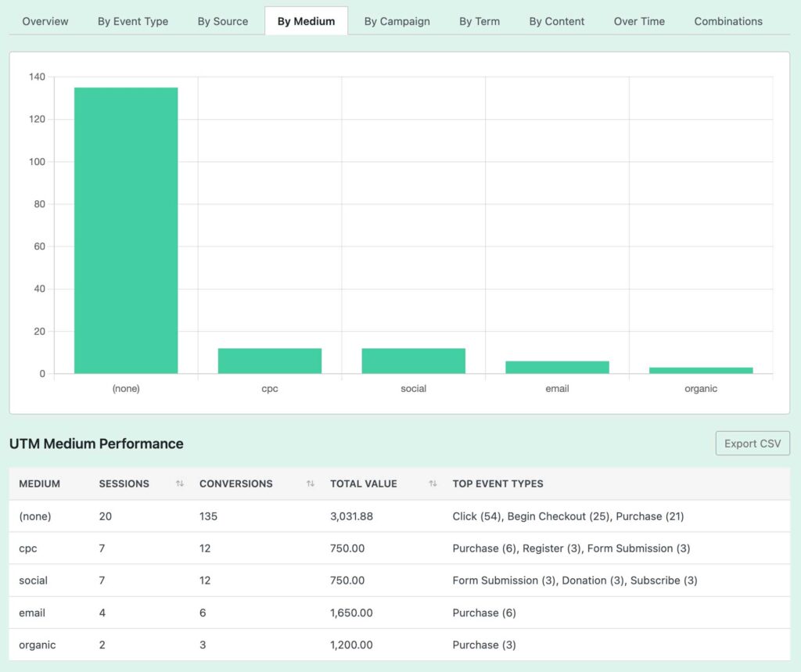Click the sort icon next to Total Value
Screen dimensions: 801x672
[433, 483]
